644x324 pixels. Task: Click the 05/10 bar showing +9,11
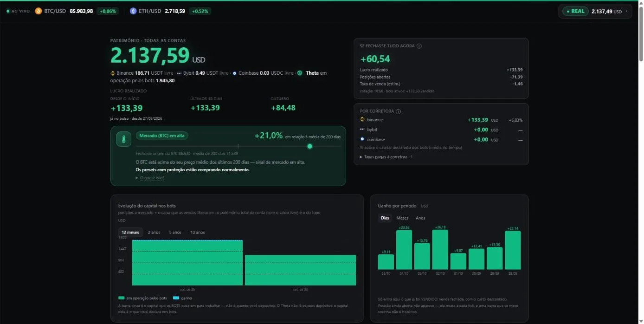pos(386,262)
